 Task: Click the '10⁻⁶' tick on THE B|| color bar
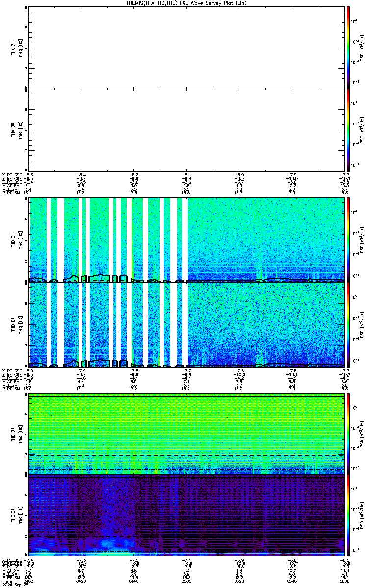click(355, 549)
